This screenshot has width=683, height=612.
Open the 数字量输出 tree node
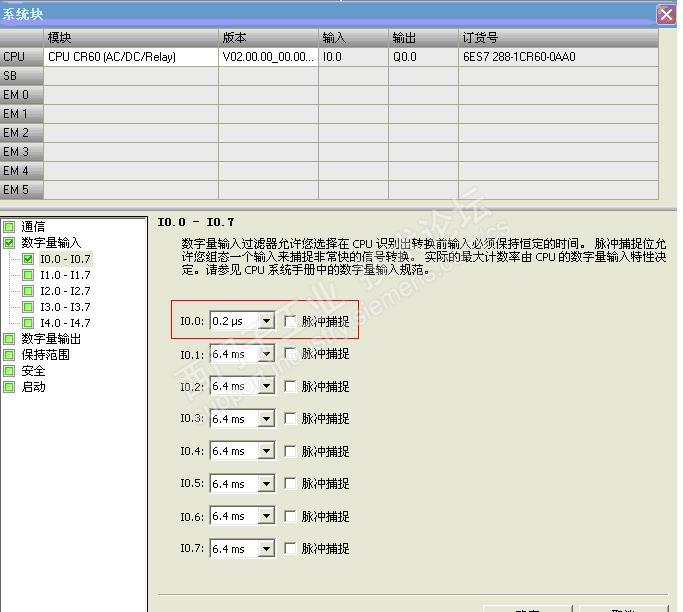click(51, 339)
